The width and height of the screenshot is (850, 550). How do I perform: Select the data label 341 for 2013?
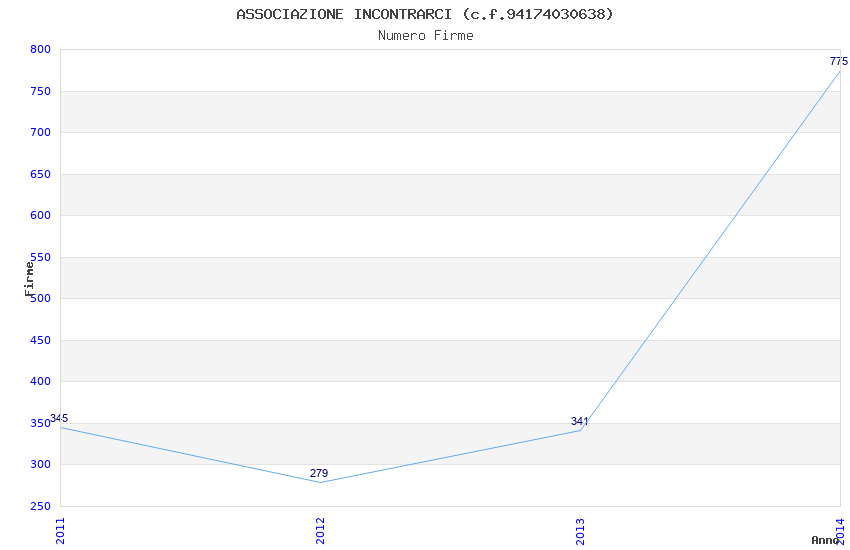[x=579, y=421]
